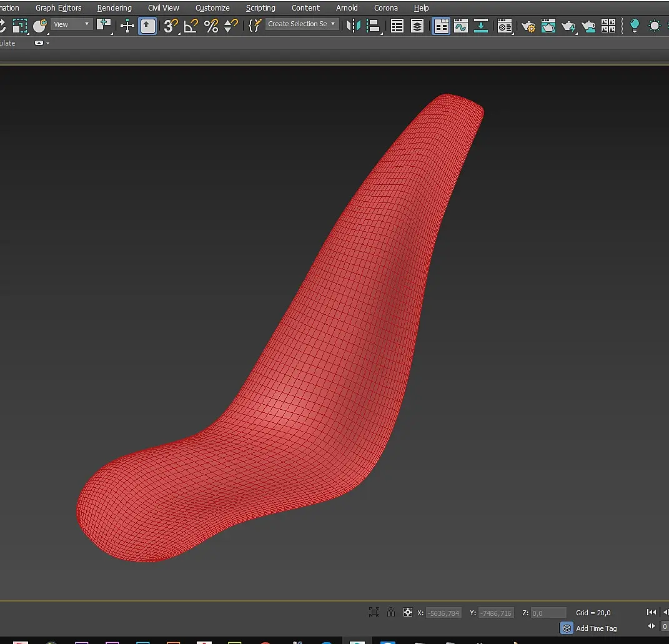Toggle 3D Snaps tool
The image size is (669, 644).
point(171,26)
